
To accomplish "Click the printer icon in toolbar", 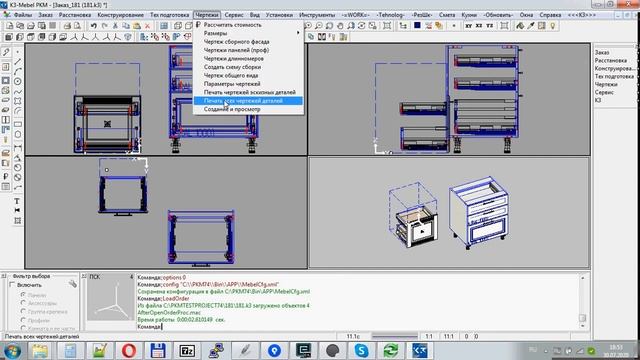I will coord(67,26).
